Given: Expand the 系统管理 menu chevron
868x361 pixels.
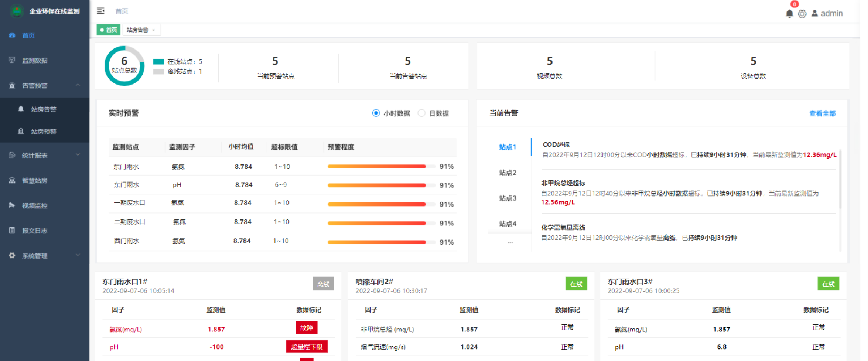Looking at the screenshot, I should pos(78,255).
